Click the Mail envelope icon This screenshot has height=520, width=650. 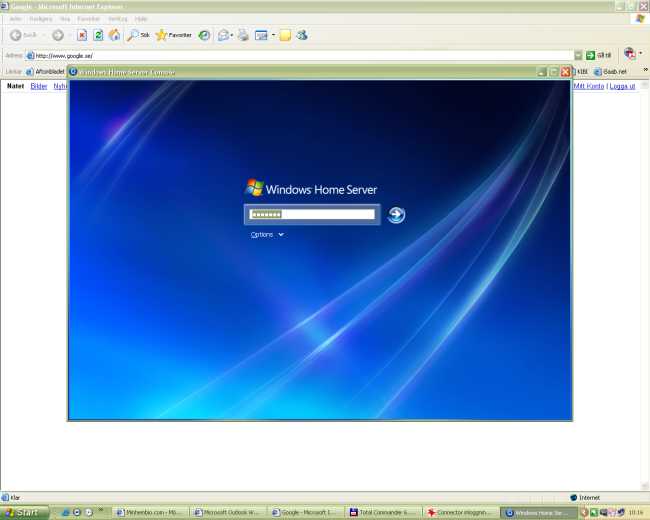(223, 35)
